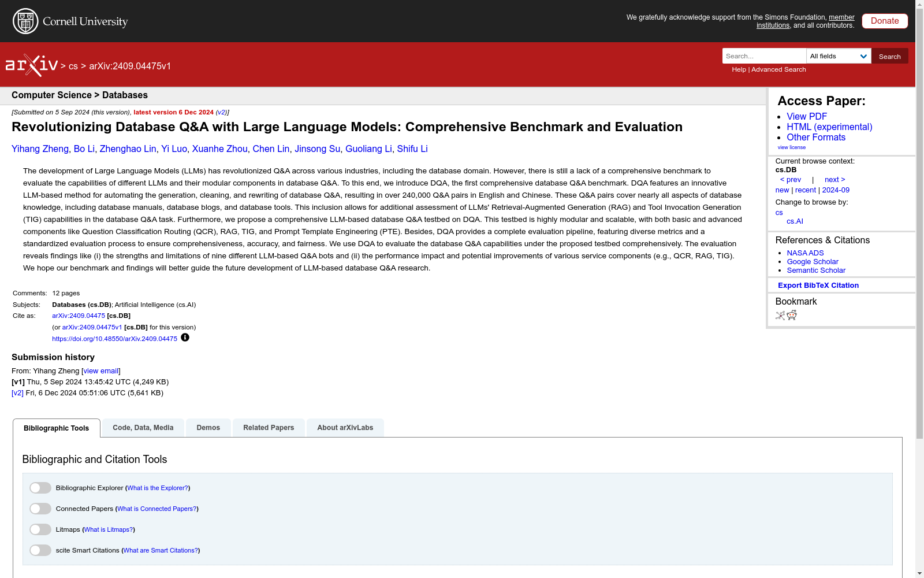Screen dimensions: 924x578
Task: Bookmark paper with BibSonomy icon
Action: coord(780,316)
